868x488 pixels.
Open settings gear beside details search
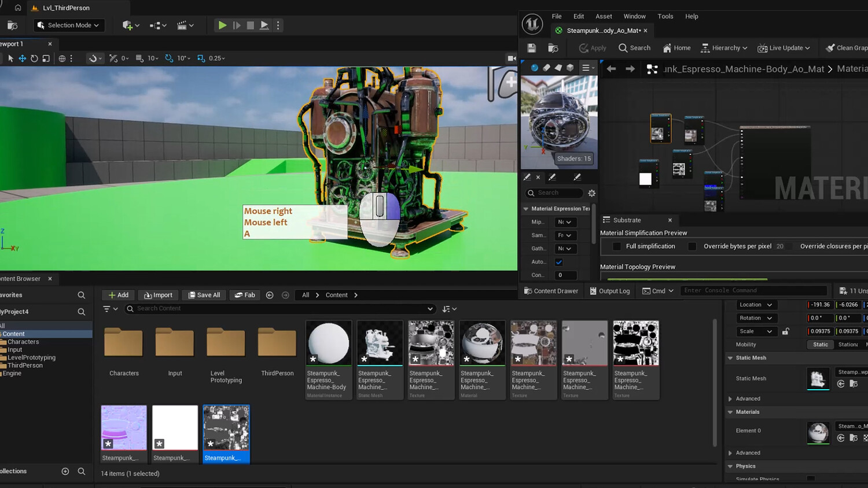pyautogui.click(x=591, y=193)
